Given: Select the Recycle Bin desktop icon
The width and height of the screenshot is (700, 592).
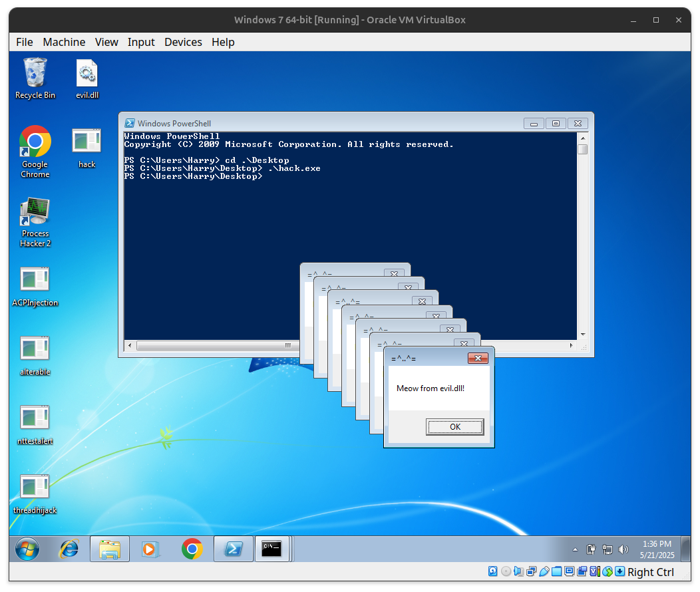Looking at the screenshot, I should pos(35,78).
